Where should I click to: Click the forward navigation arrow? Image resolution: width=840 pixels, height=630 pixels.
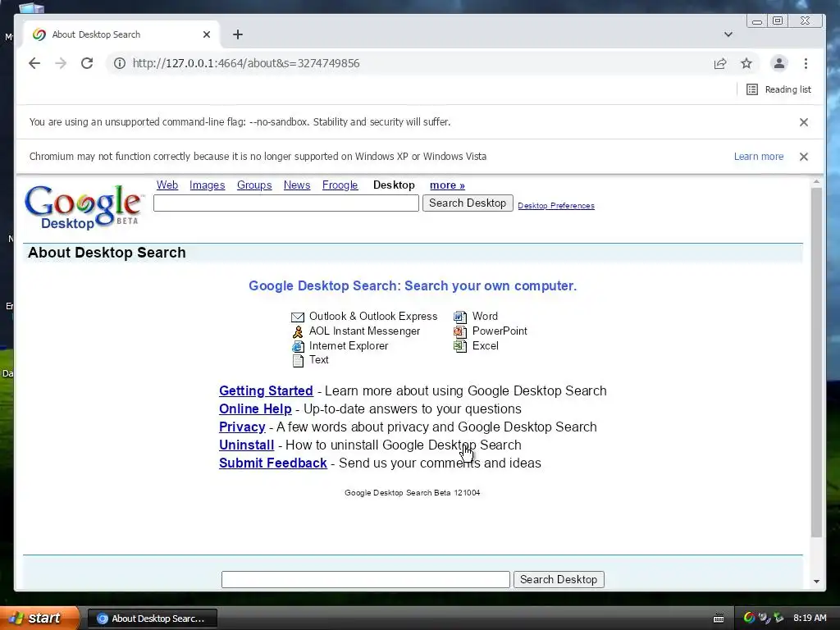coord(61,63)
